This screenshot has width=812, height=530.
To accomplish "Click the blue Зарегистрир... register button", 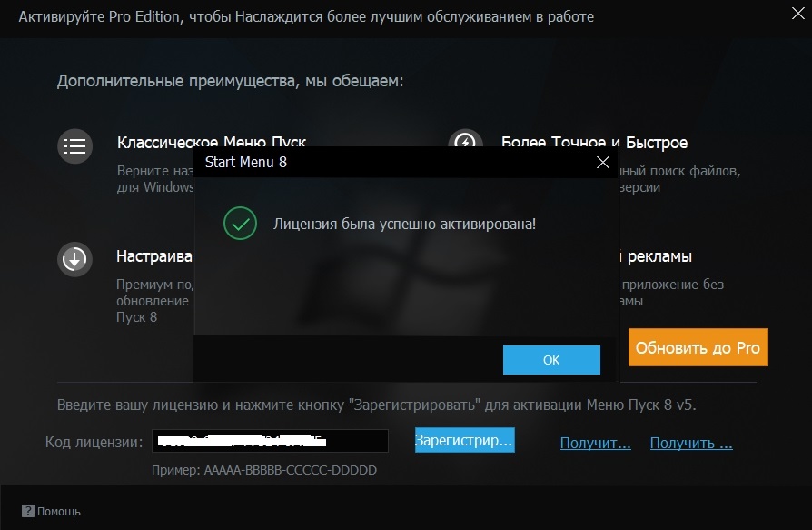I will (464, 440).
